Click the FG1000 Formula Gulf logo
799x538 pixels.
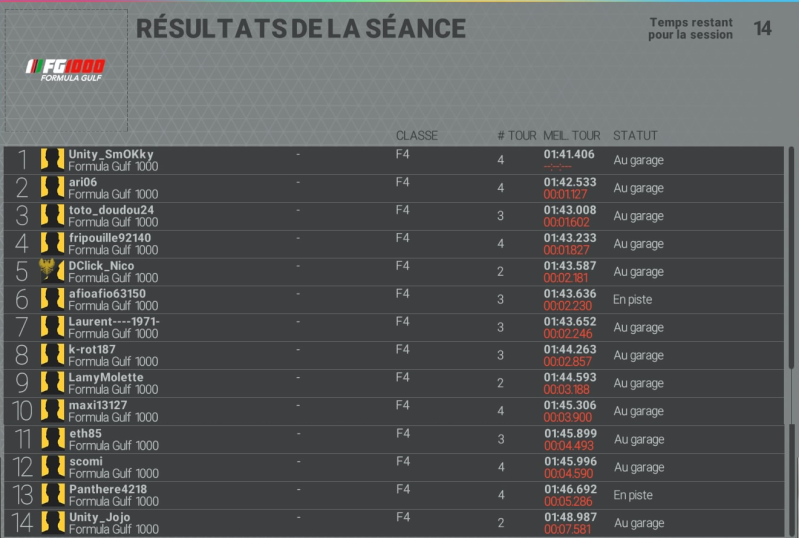[x=65, y=70]
